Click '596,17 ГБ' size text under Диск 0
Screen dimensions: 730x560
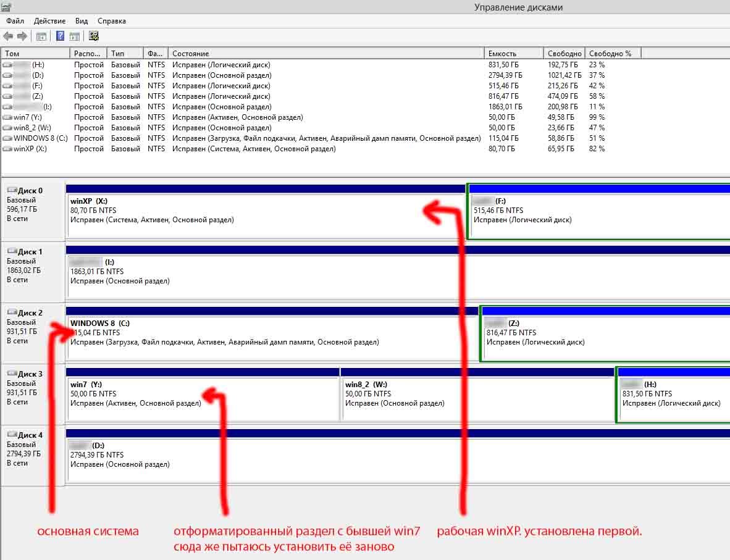pyautogui.click(x=22, y=209)
